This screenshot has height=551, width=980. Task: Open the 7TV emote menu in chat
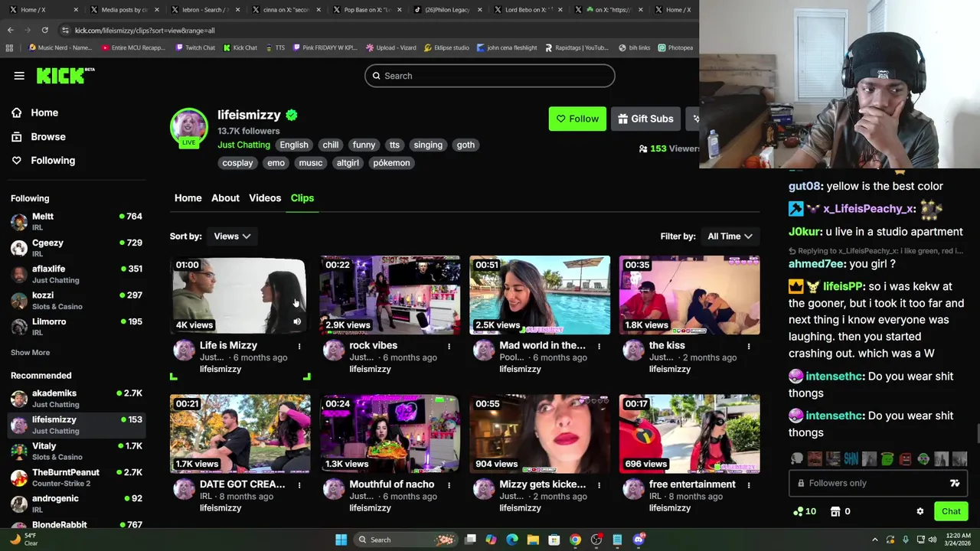tap(955, 483)
